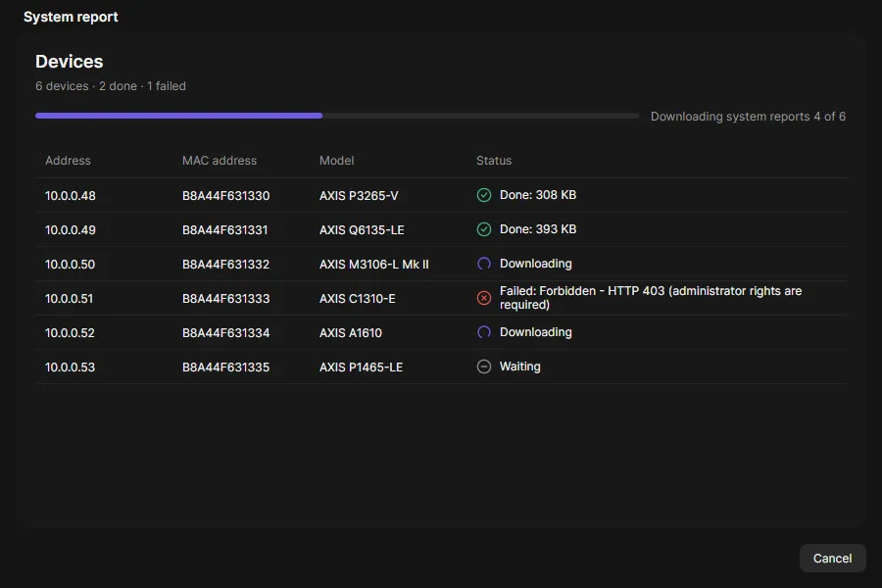Select address 10.0.0.48
The width and height of the screenshot is (882, 588).
coord(71,196)
